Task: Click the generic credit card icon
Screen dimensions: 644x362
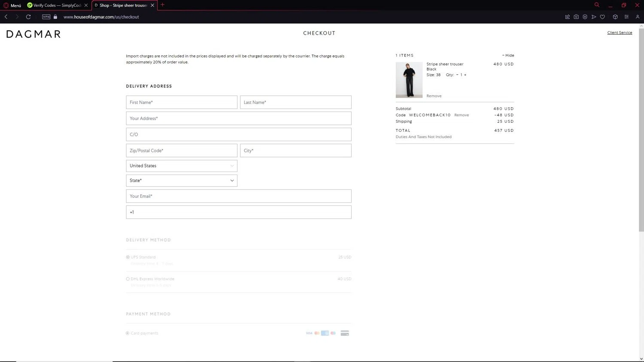Action: tap(345, 333)
